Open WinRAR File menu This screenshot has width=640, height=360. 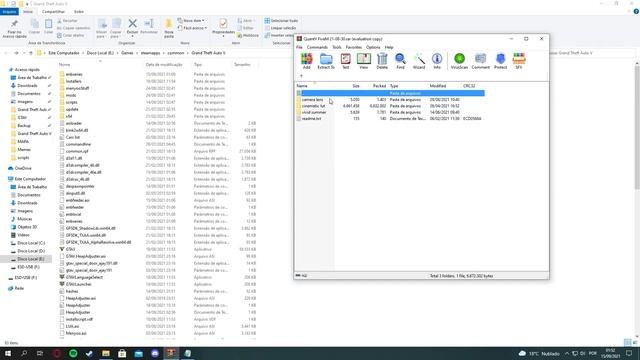[299, 47]
